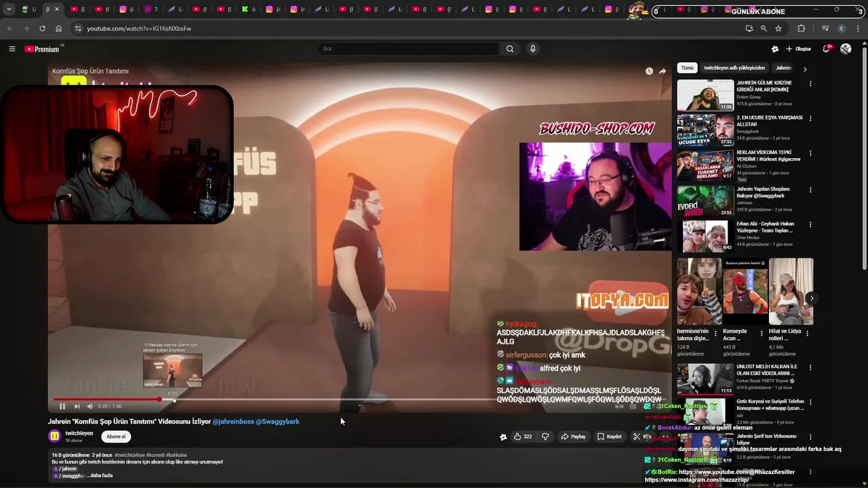
Task: Open Jahrein Yapılan Shopları Bakıyor thumbnail
Action: click(705, 201)
